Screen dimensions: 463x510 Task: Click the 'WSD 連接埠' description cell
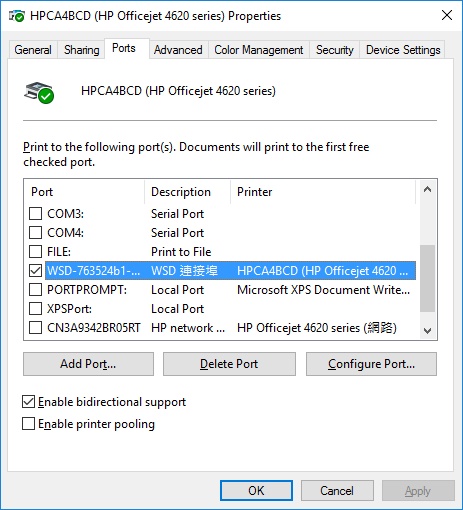(x=184, y=271)
